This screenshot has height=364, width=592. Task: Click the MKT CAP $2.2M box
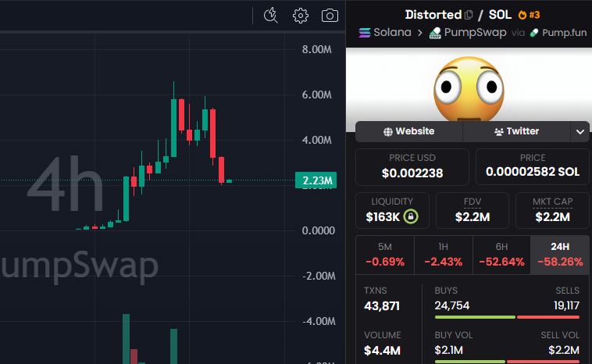(552, 211)
